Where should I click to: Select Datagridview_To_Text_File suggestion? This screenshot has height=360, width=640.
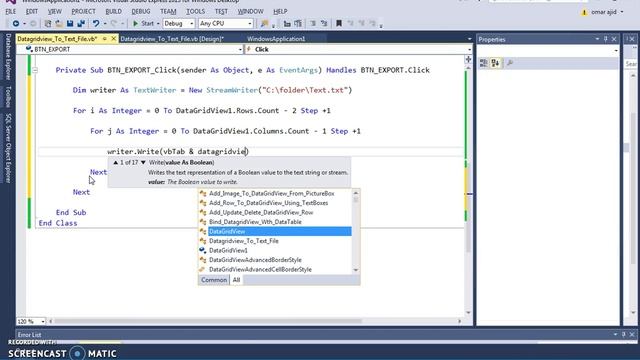(x=244, y=241)
